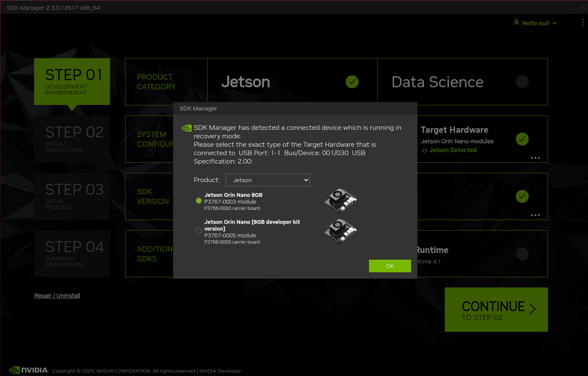Go to STEP 02 Details and License
Screen dimensions: 588x376
click(72, 139)
